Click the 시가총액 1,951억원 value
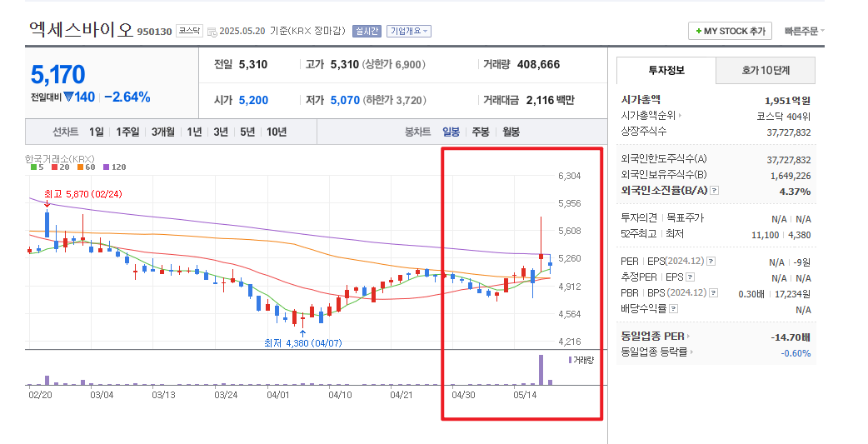Image resolution: width=868 pixels, height=444 pixels. coord(787,101)
